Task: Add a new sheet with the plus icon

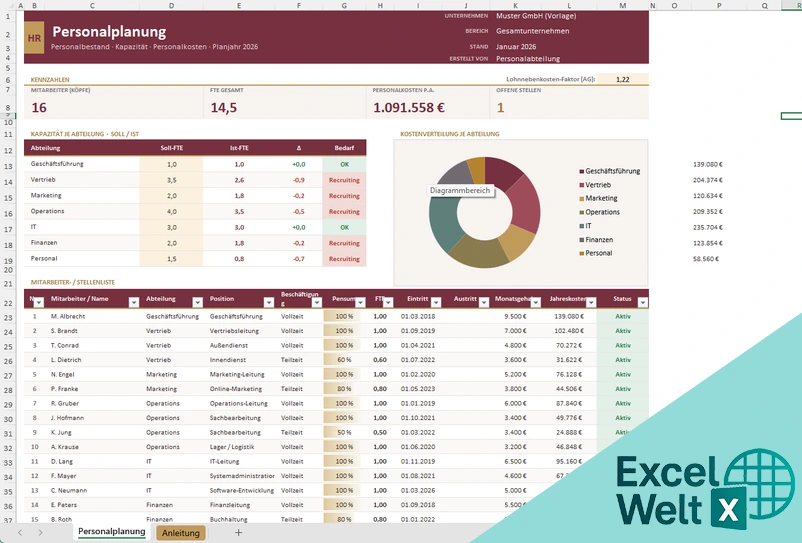Action: 238,532
